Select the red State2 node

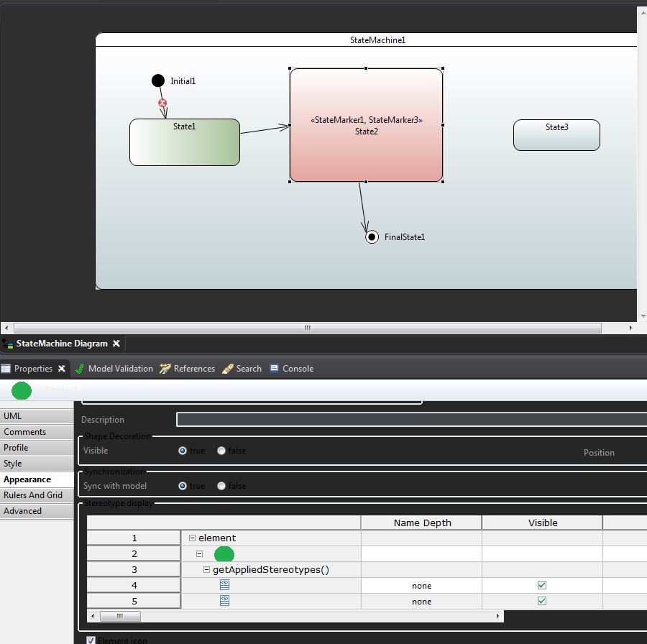(x=367, y=125)
